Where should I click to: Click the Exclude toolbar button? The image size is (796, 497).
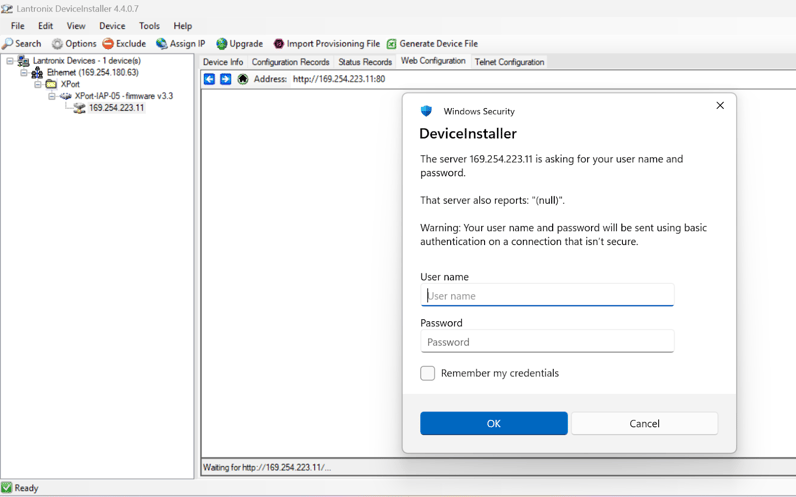[x=124, y=44]
